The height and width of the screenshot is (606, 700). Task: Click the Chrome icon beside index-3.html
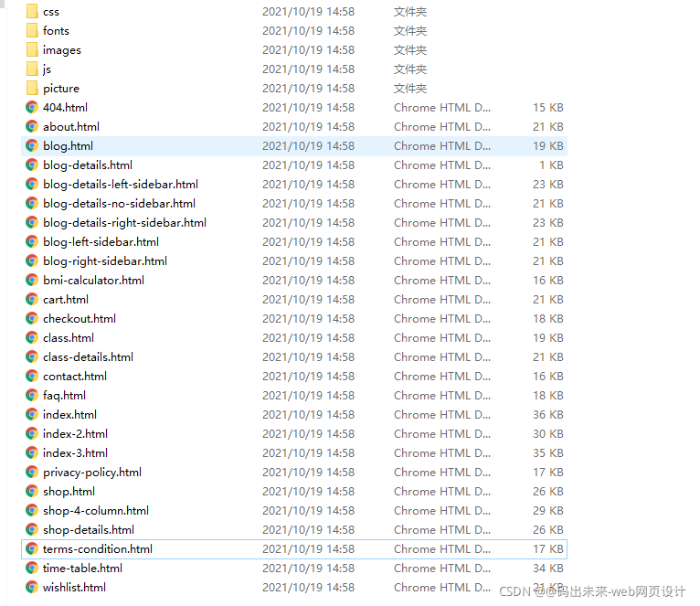(x=32, y=452)
